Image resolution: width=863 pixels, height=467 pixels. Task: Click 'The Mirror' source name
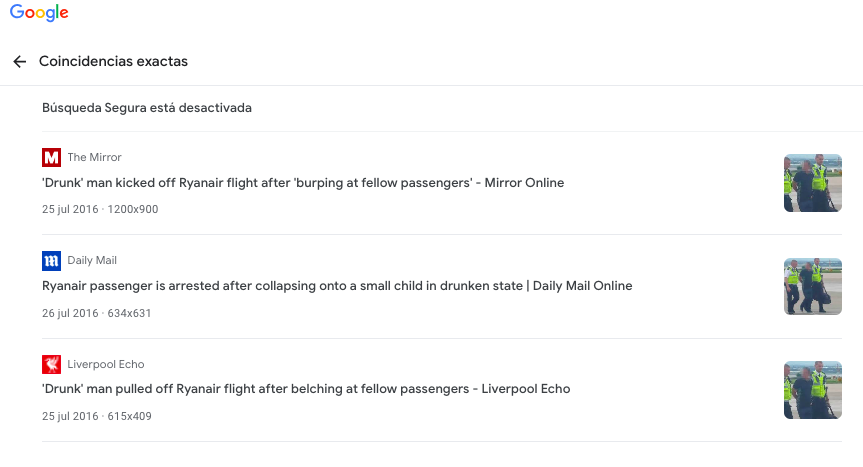tap(94, 157)
